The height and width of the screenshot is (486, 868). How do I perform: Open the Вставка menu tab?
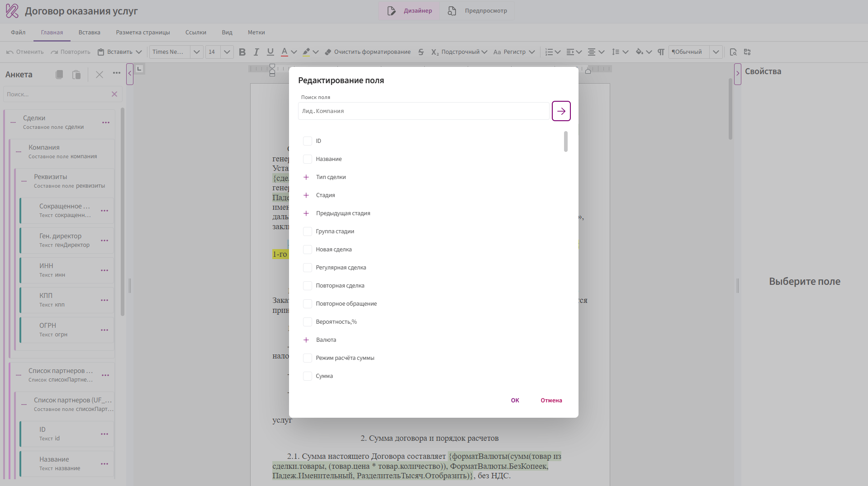click(89, 33)
